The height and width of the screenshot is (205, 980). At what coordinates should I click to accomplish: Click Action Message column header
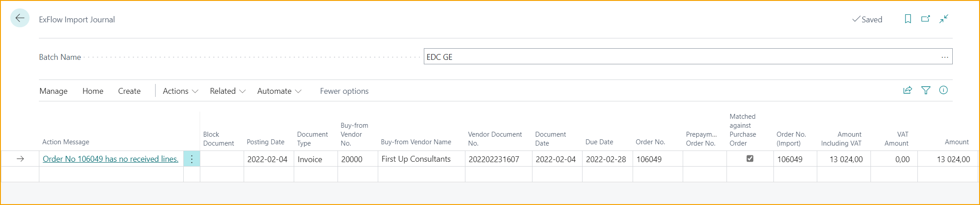pos(66,142)
